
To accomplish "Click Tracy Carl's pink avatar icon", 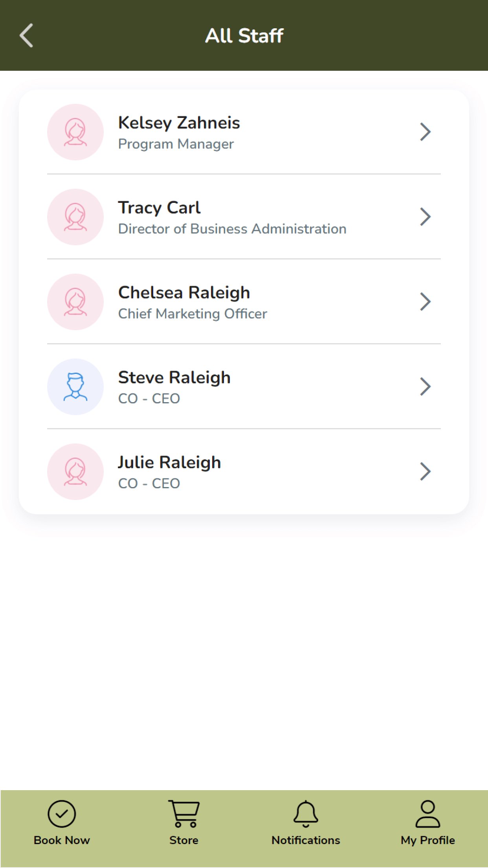I will (75, 217).
